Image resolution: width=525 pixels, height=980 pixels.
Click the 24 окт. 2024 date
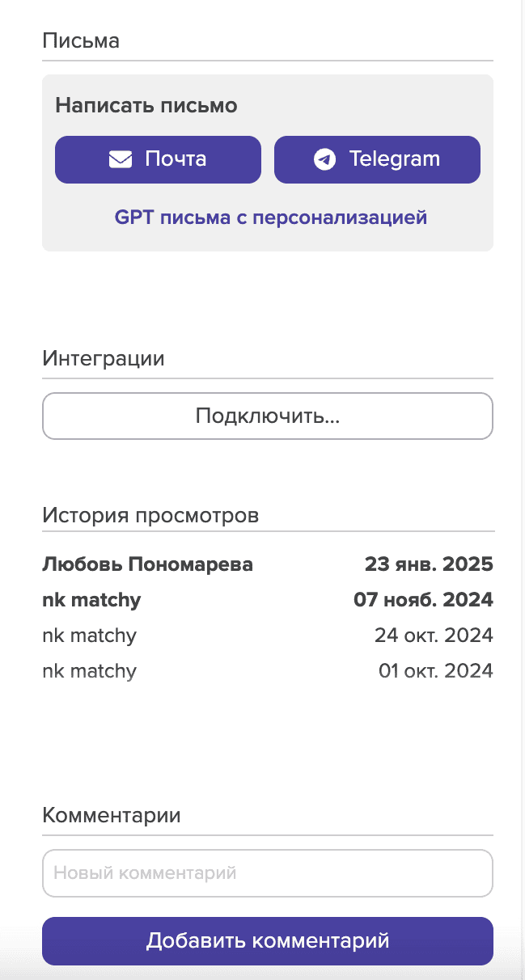coord(434,636)
